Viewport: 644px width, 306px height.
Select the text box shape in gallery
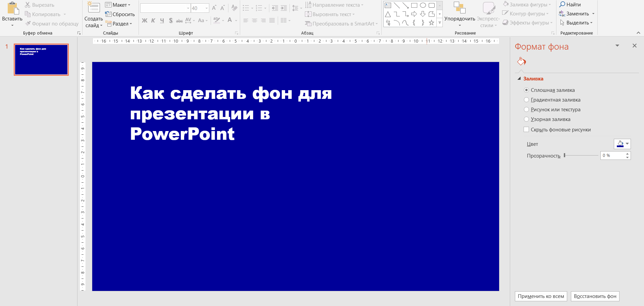388,5
